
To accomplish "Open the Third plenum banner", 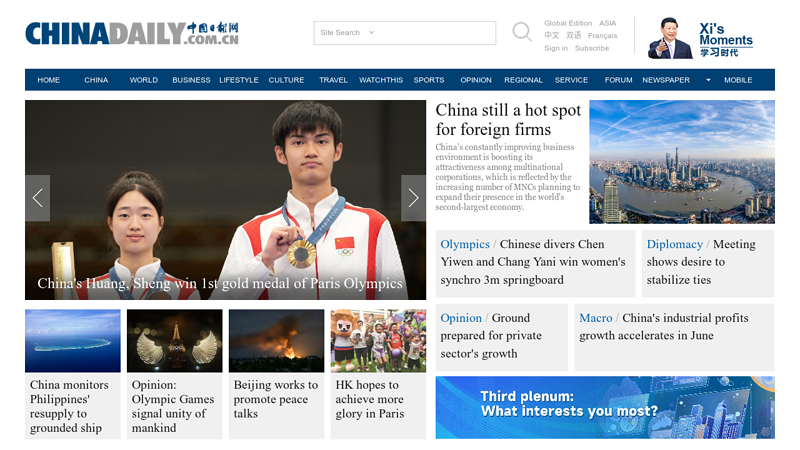I will coord(605,407).
